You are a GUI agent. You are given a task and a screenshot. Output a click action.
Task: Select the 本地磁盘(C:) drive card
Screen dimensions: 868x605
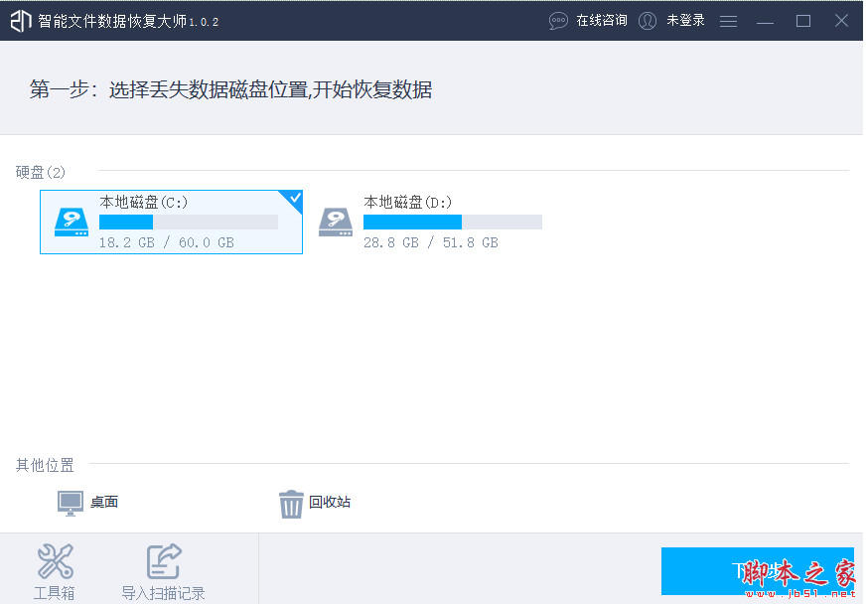click(171, 221)
